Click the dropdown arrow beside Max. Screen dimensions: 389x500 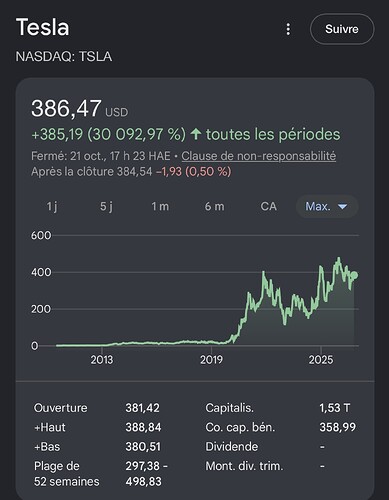[343, 207]
